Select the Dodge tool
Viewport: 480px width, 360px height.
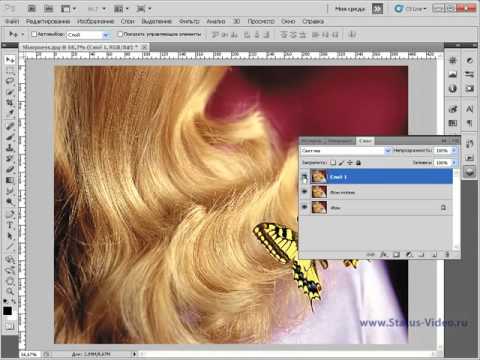click(x=10, y=202)
